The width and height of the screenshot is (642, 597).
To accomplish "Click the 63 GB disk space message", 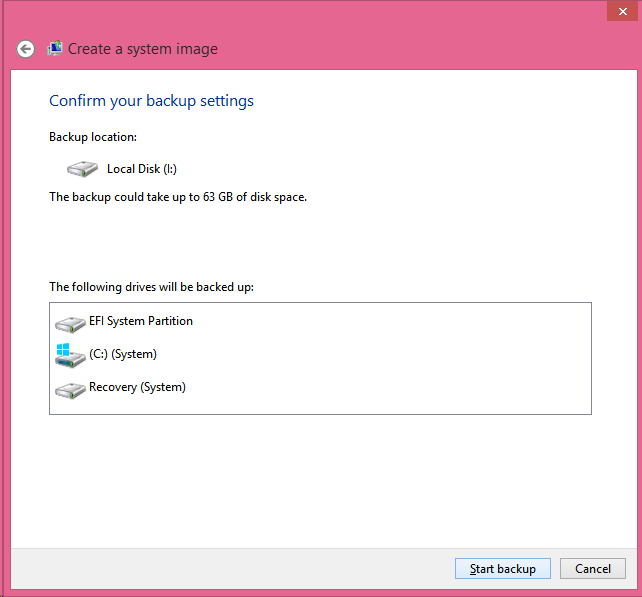I will pyautogui.click(x=178, y=197).
